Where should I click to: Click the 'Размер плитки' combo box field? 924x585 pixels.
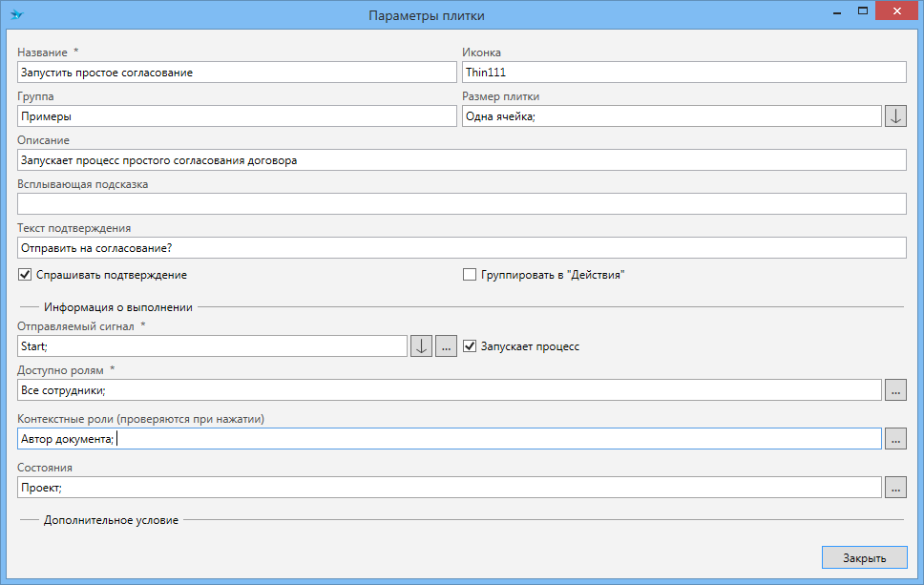point(670,116)
